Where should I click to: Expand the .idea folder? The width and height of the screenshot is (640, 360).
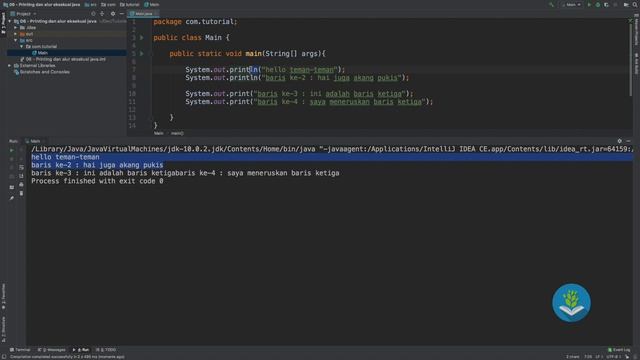click(16, 27)
